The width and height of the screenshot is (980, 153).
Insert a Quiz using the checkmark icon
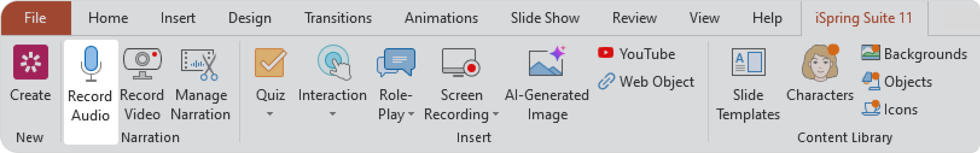pyautogui.click(x=270, y=62)
